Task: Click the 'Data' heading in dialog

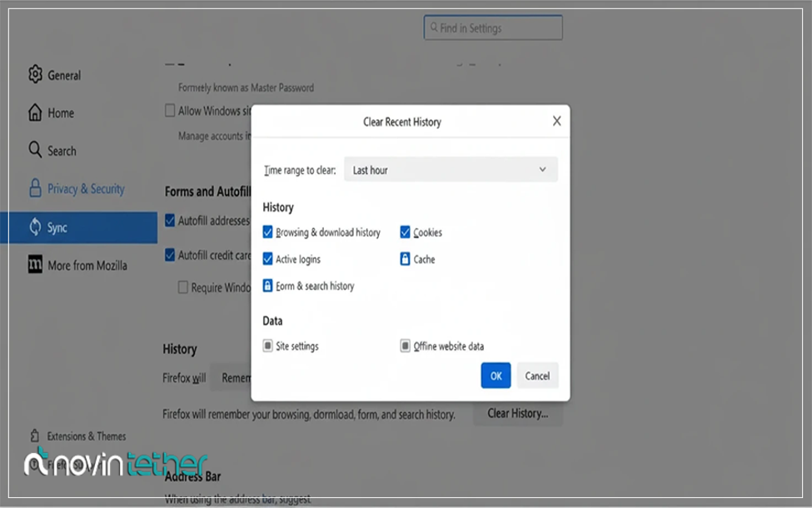Action: [x=272, y=321]
